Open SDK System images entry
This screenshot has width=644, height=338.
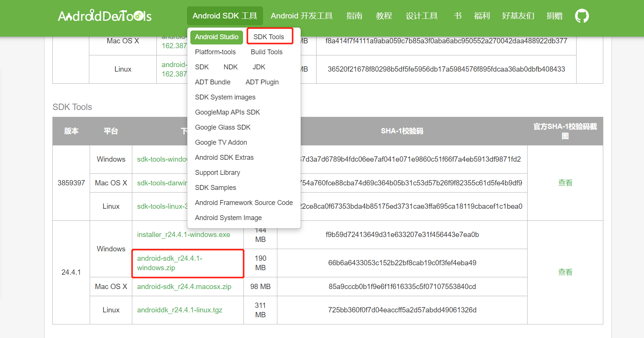pos(225,97)
